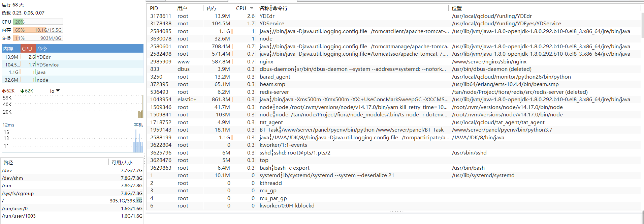
Task: Select the root disk row showing 305.1G/393.7G
Action: tap(72, 201)
